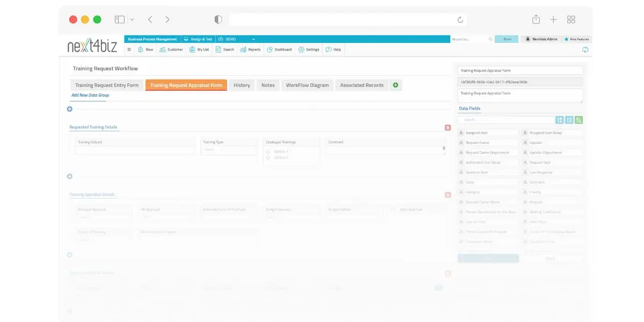Select the Data Fields tab
The image size is (644, 322).
pyautogui.click(x=470, y=108)
